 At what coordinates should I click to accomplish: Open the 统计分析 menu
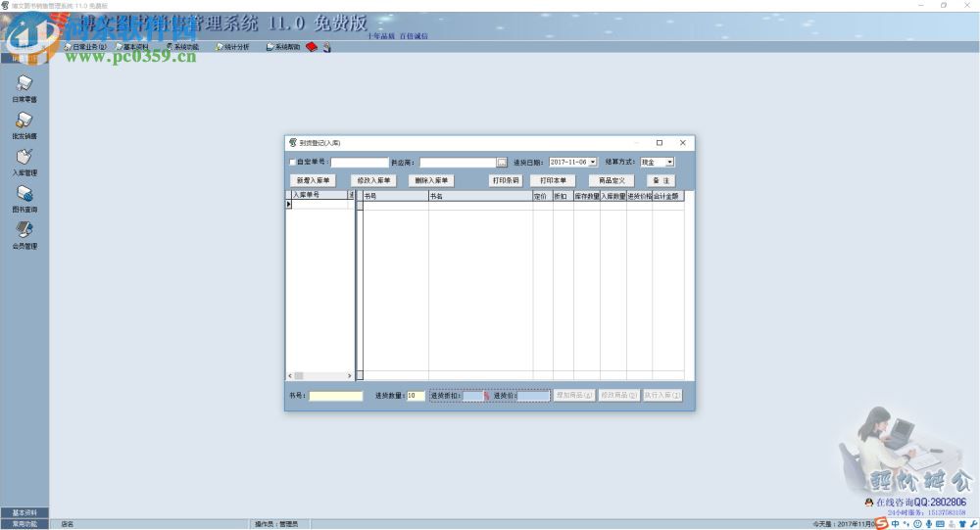232,47
